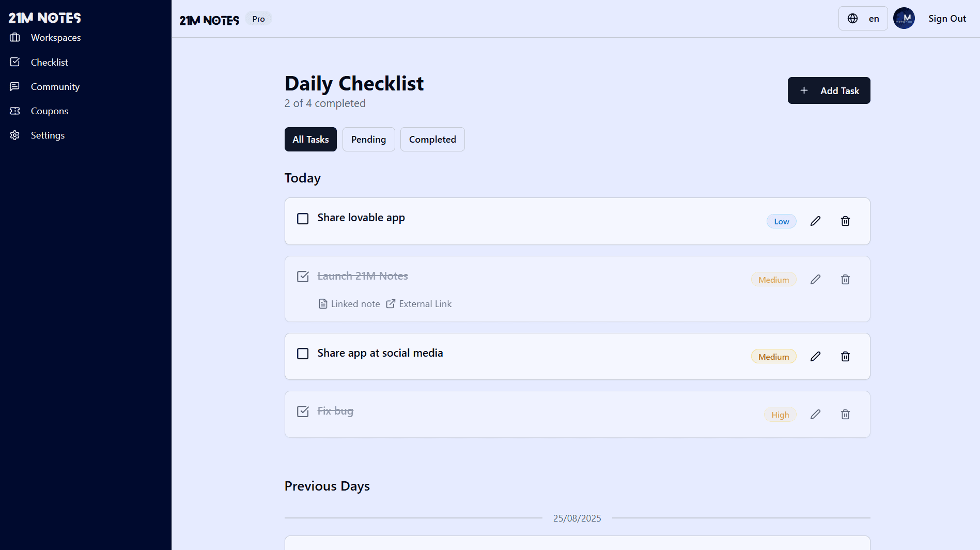The height and width of the screenshot is (550, 980).
Task: Click the Sign Out link
Action: coord(946,19)
